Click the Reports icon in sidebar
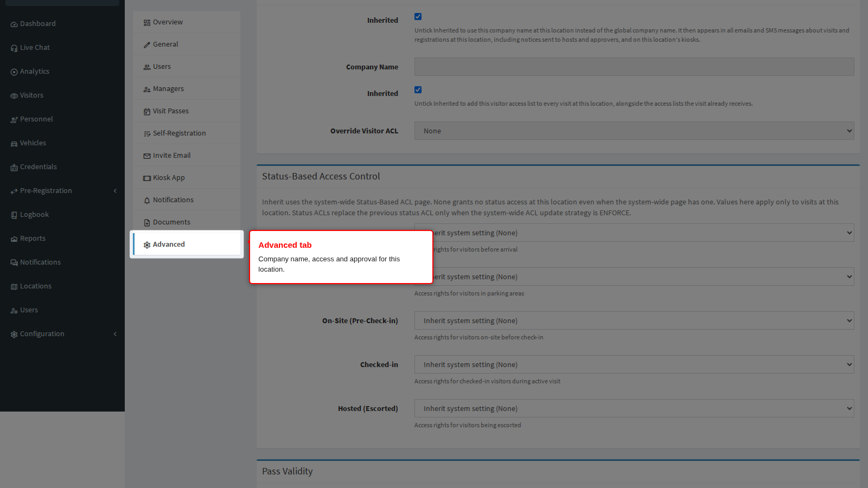The image size is (868, 488). pyautogui.click(x=14, y=239)
